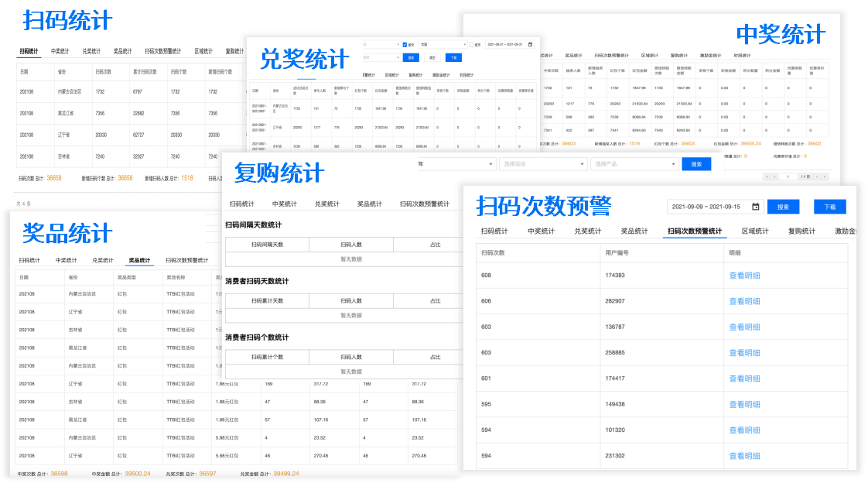Go to previous page in pagination
The width and height of the screenshot is (868, 483).
pos(773,176)
